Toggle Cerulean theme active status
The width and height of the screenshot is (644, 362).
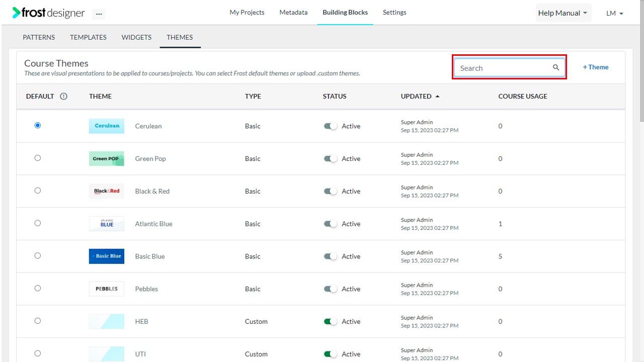331,126
